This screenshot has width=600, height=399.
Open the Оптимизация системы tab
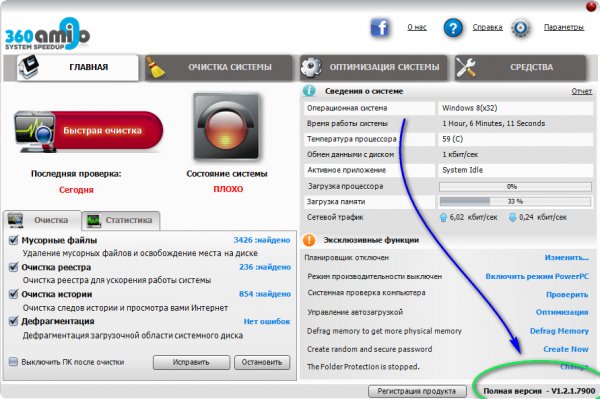coord(373,67)
